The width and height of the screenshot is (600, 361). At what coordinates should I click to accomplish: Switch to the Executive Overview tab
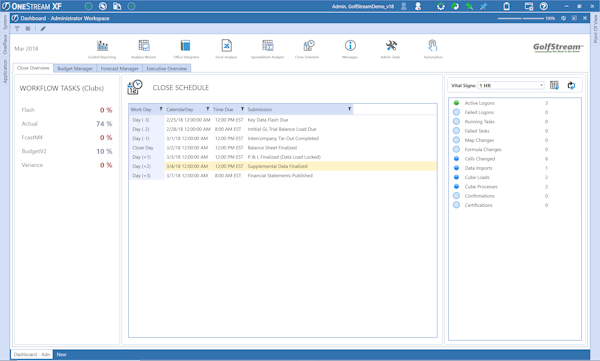click(x=166, y=69)
